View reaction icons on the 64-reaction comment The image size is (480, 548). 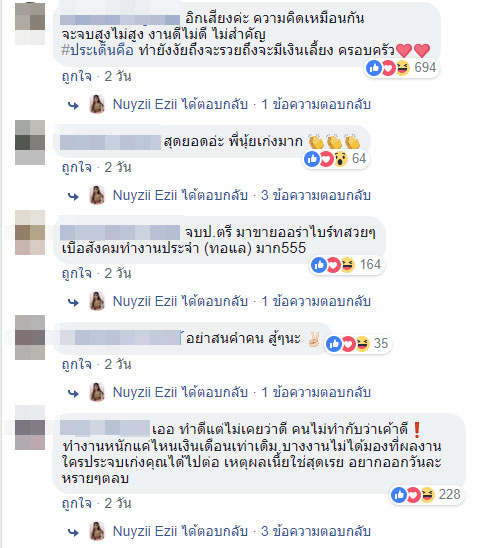[326, 159]
